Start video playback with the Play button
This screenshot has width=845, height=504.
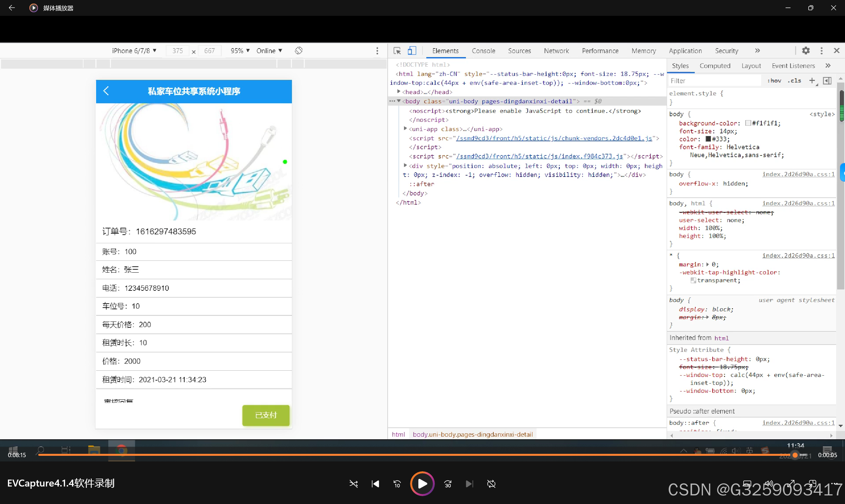[422, 484]
